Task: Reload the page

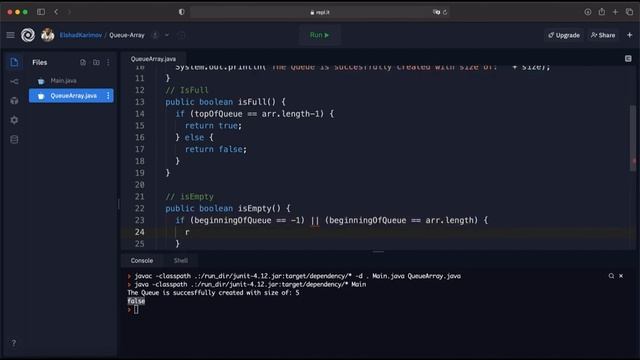Action: tap(445, 12)
